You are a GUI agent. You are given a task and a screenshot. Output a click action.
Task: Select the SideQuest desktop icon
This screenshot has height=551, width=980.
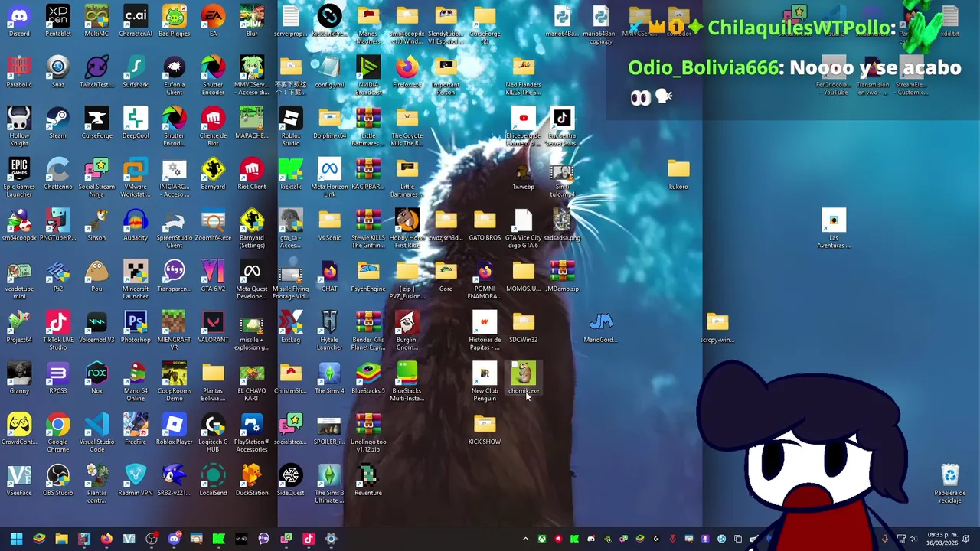pos(291,480)
